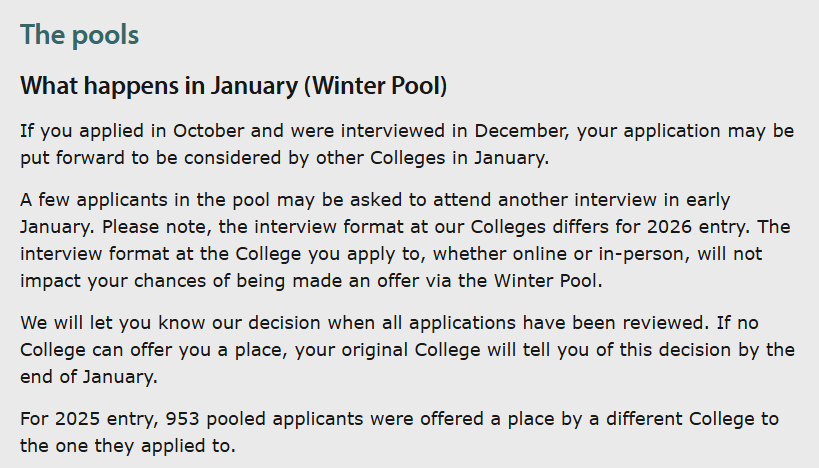Click the "What happens in January (Winter Pool)" subheading
Screen dimensions: 819x468
[x=233, y=85]
